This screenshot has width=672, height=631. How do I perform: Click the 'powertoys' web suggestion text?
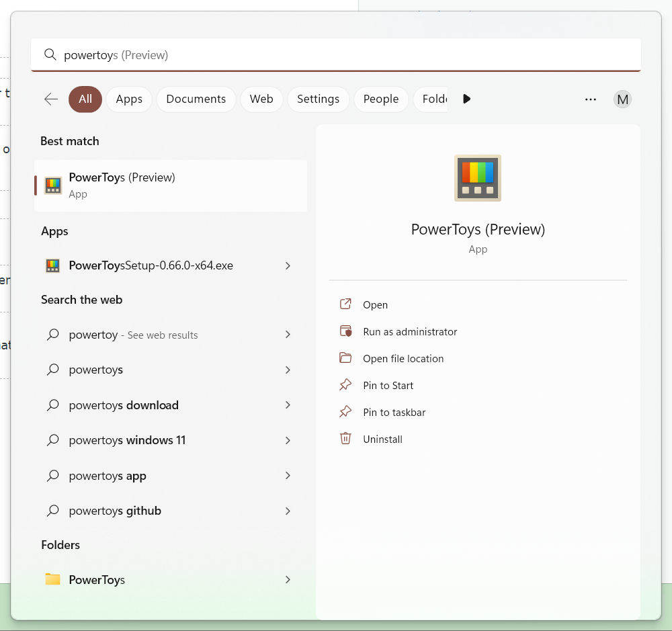[x=96, y=370]
